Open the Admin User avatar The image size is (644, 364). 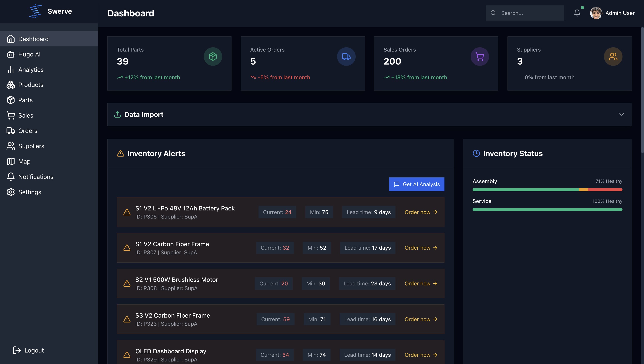(x=596, y=13)
